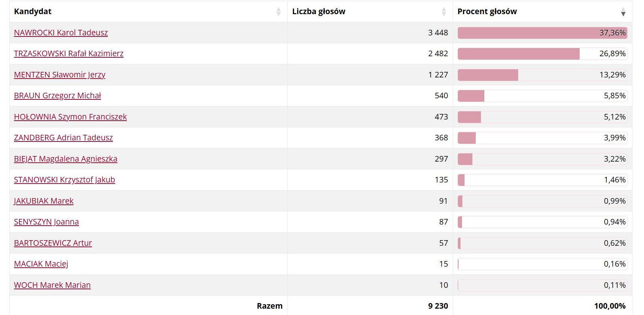Open MACIAK Maciej link

tap(41, 264)
